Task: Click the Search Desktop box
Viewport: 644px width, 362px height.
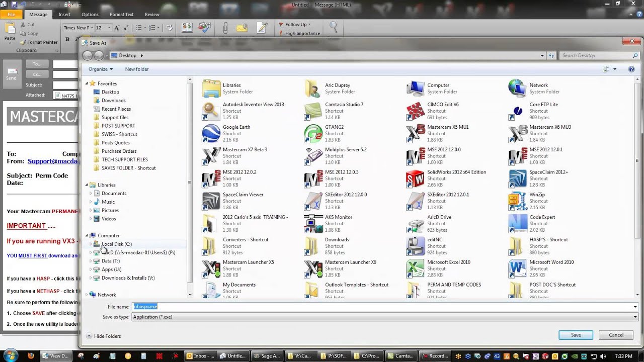Action: coord(599,55)
